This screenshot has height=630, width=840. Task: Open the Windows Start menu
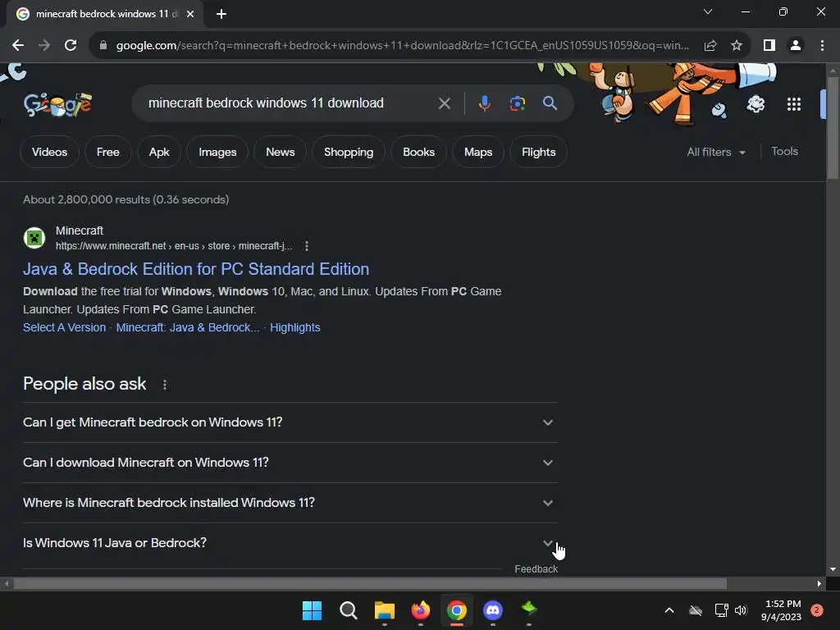tap(312, 610)
